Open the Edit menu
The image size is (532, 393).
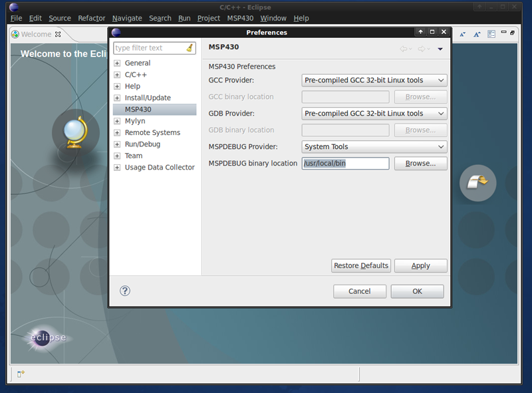click(35, 19)
